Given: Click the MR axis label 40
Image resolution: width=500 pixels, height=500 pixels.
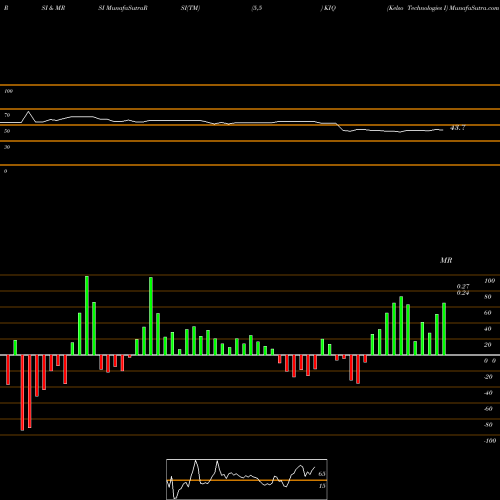Looking at the screenshot, I should pos(488,329).
